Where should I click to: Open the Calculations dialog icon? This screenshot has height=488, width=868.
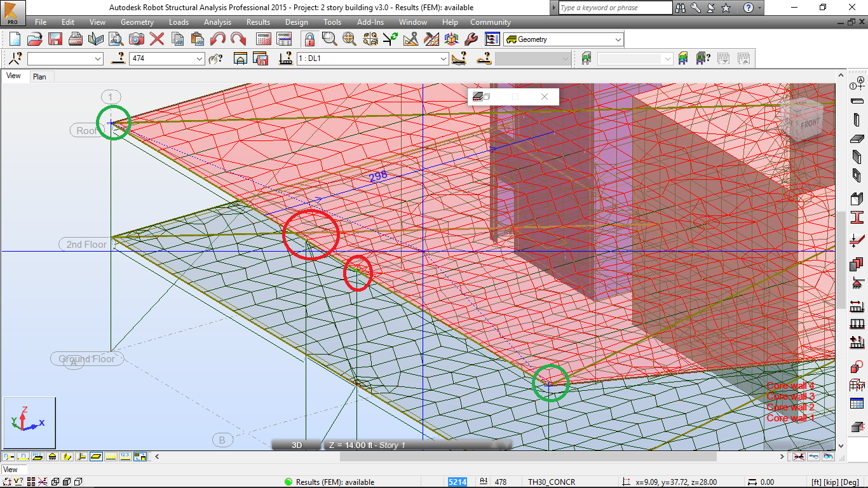click(x=263, y=39)
